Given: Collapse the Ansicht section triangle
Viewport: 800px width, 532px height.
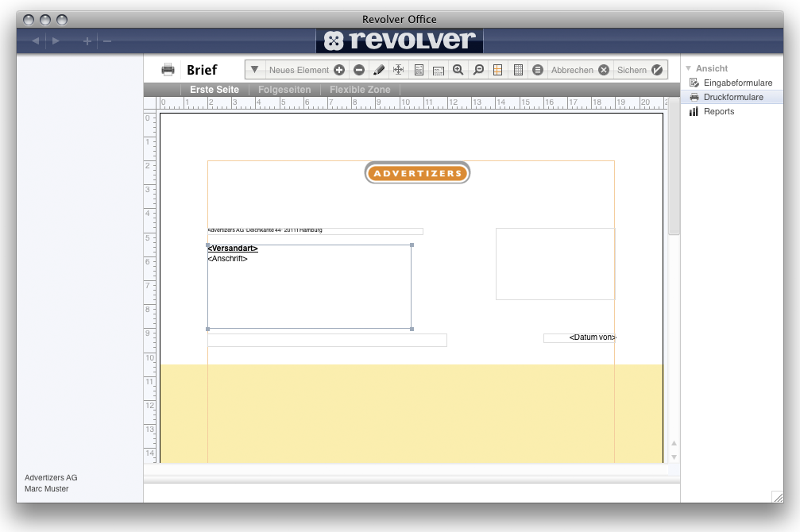Looking at the screenshot, I should point(688,67).
